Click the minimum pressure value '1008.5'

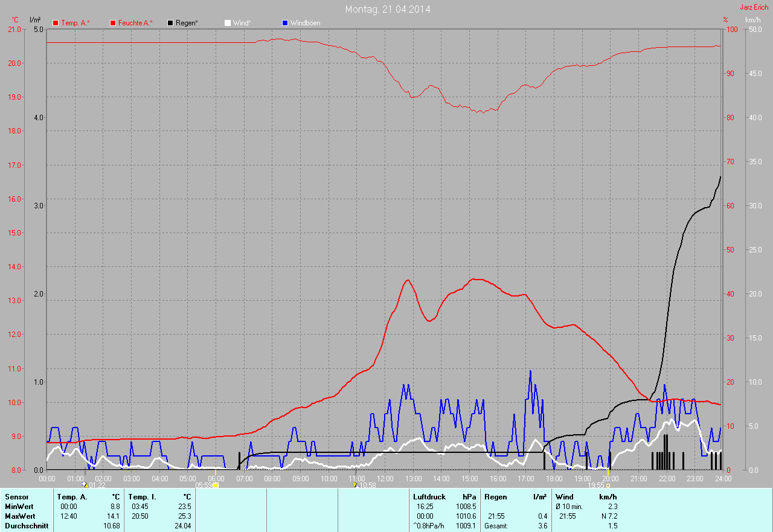(x=466, y=507)
